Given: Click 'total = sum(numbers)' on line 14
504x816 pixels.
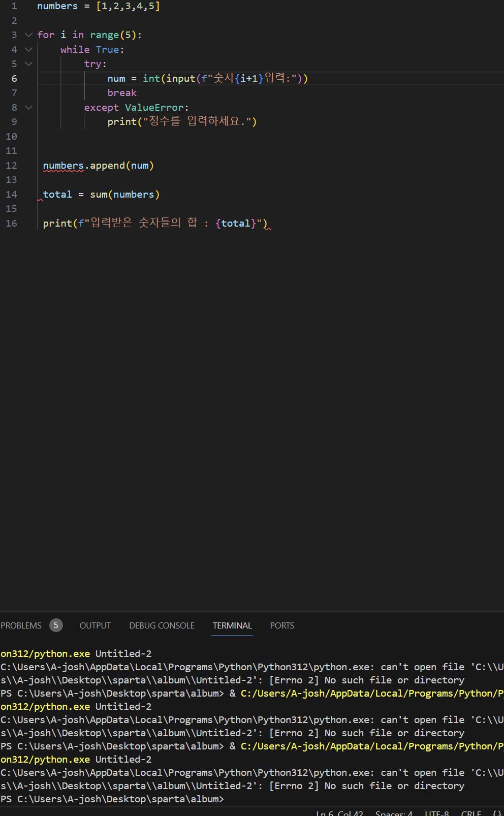Looking at the screenshot, I should (x=101, y=195).
